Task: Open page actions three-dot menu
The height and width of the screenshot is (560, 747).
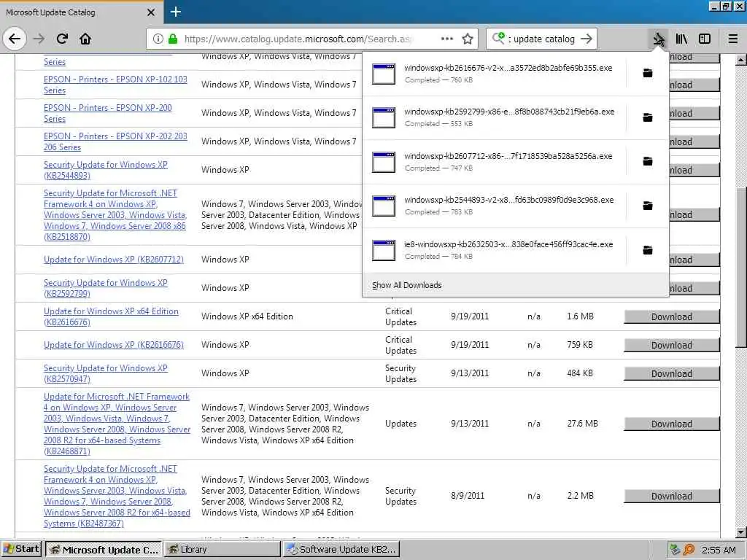Action: tap(447, 39)
